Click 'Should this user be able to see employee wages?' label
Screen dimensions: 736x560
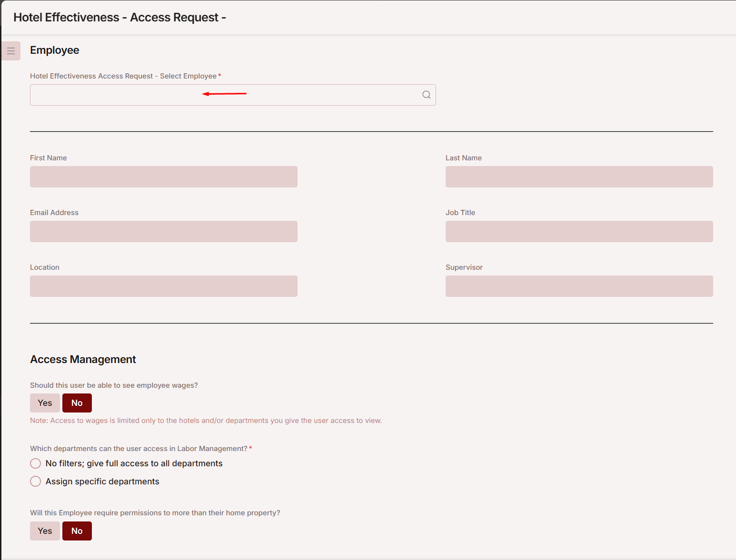(x=114, y=385)
